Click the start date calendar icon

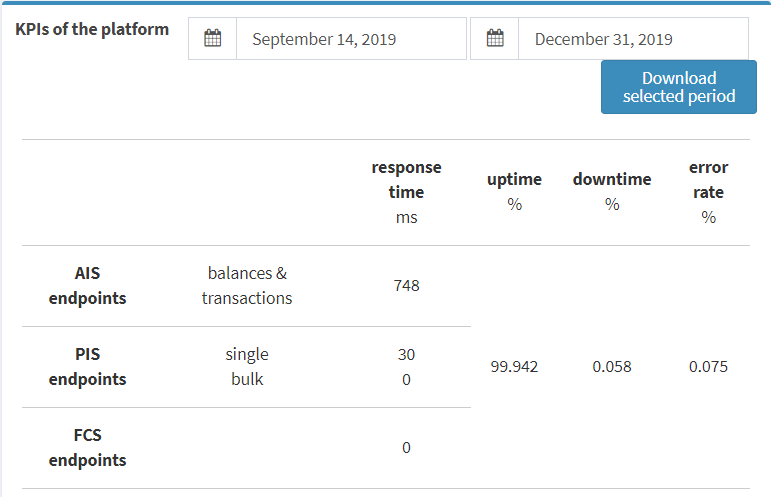(x=212, y=38)
